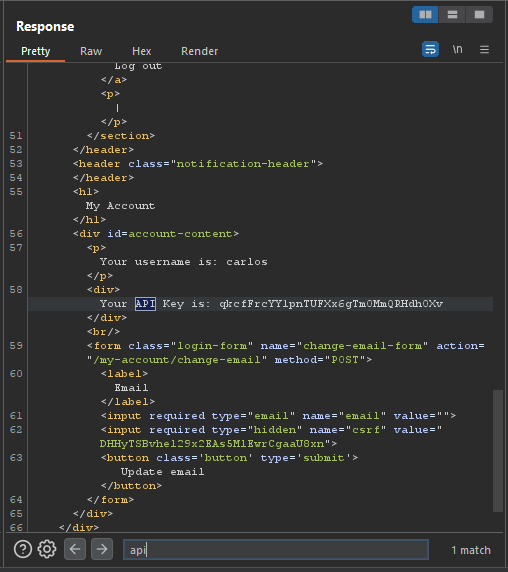Screen dimensions: 508x572
Task: Go to previous search match arrow
Action: tap(75, 549)
